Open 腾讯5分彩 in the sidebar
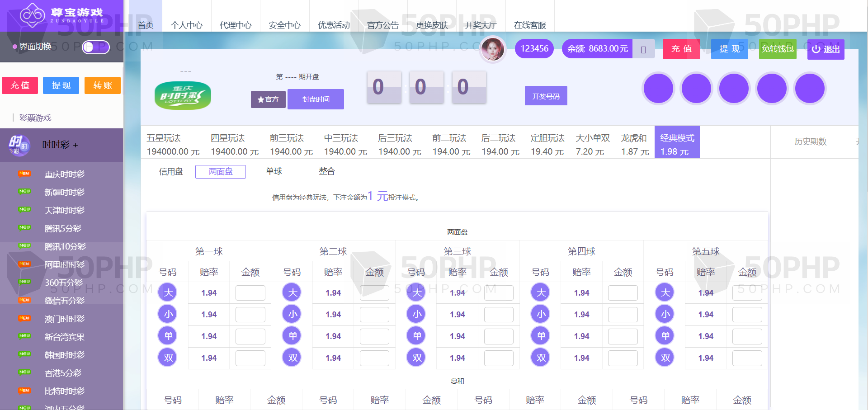The image size is (868, 410). coord(63,229)
